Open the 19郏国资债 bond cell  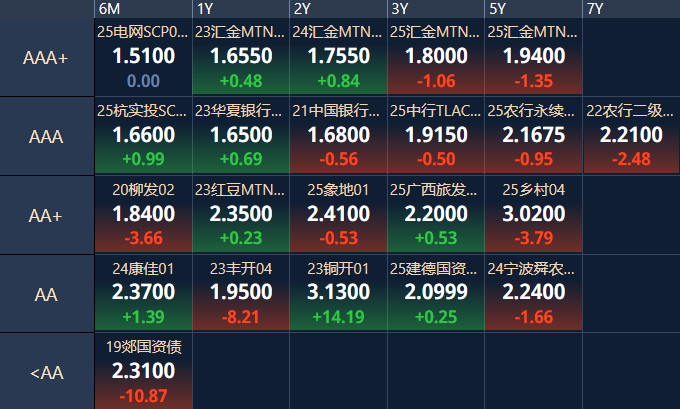143,371
